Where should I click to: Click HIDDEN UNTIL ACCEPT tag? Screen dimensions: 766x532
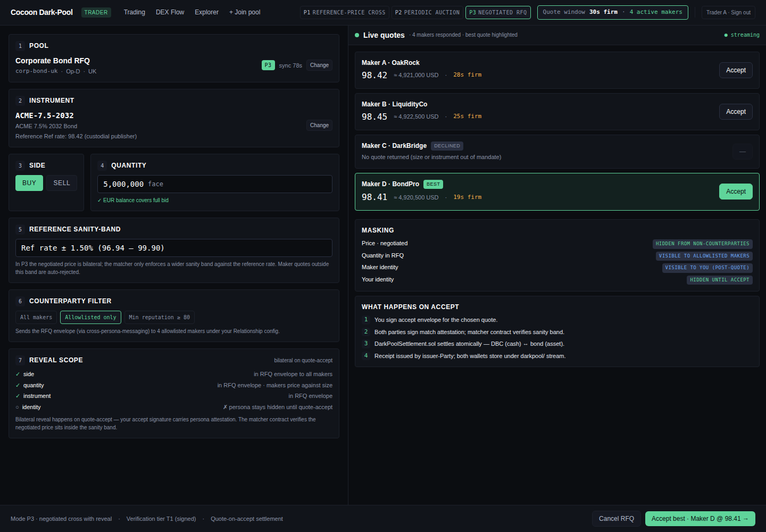click(x=719, y=280)
